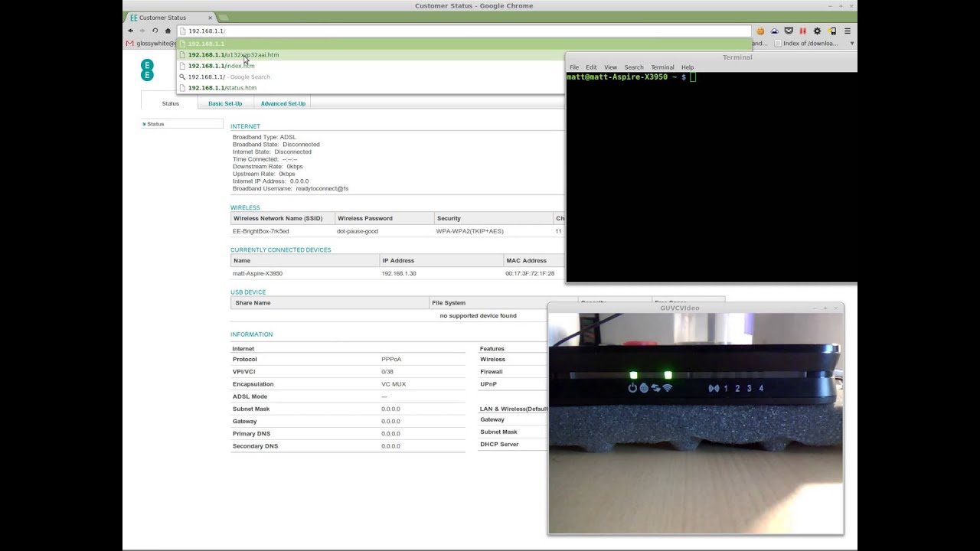Open the cookie extension icon in Chrome toolbar
This screenshot has width=980, height=551.
pos(760,31)
